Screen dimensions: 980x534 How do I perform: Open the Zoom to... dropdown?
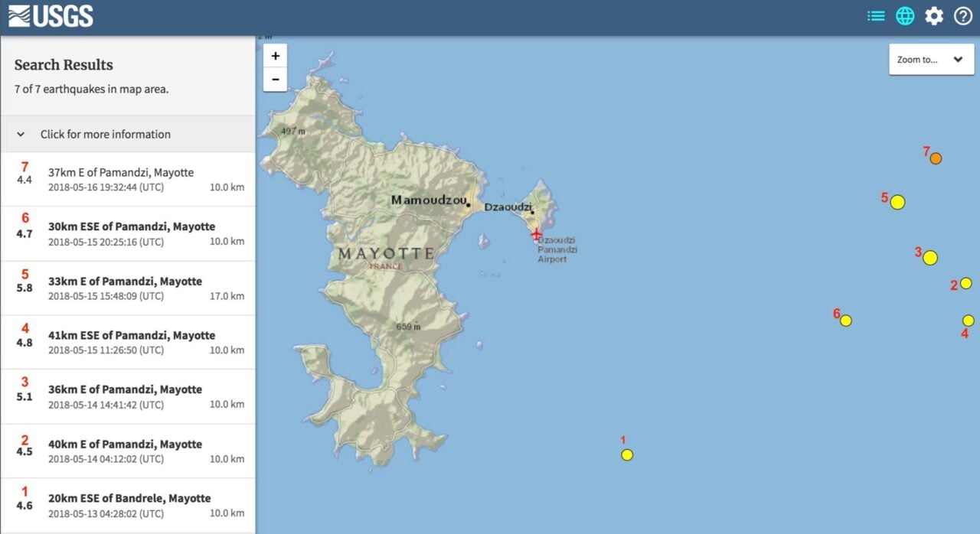(931, 60)
